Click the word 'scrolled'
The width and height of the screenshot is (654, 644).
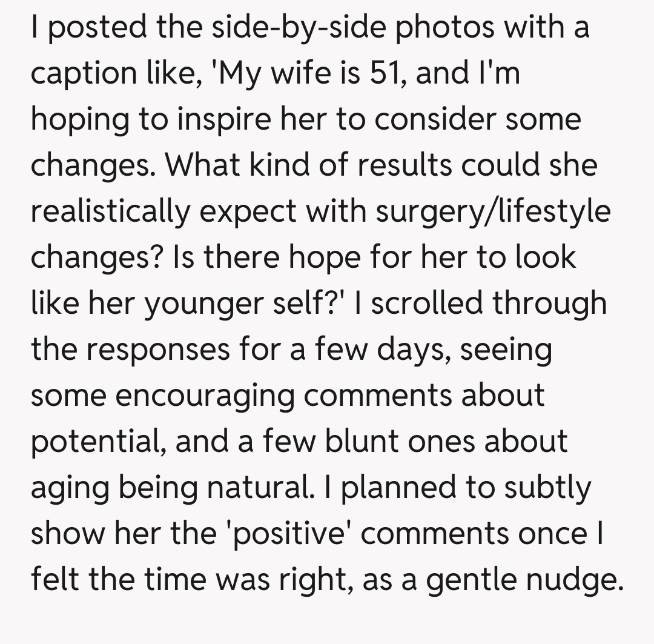pos(426,303)
